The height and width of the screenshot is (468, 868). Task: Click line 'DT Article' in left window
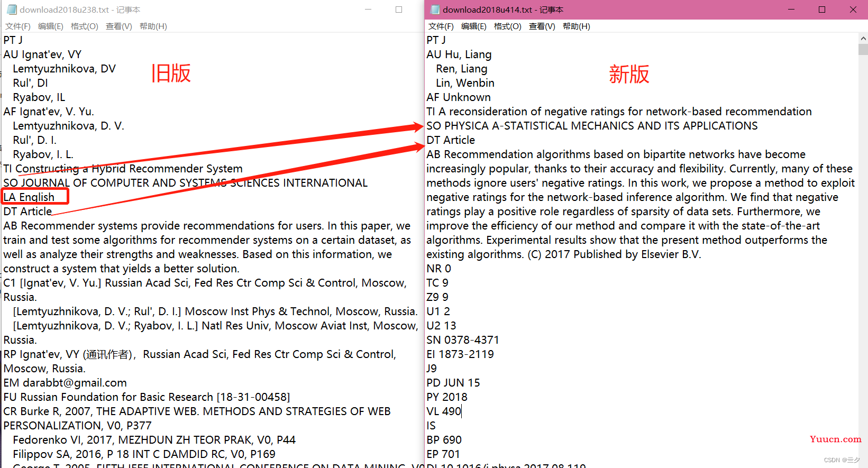click(x=28, y=212)
